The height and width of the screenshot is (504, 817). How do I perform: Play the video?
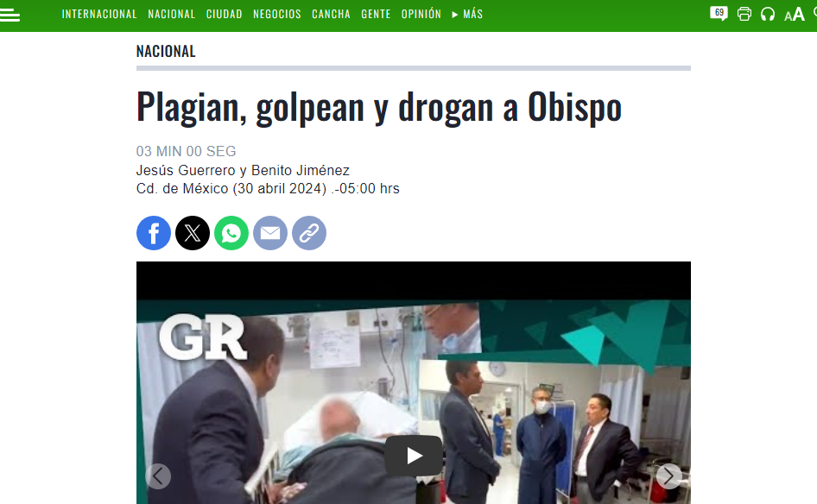(414, 456)
